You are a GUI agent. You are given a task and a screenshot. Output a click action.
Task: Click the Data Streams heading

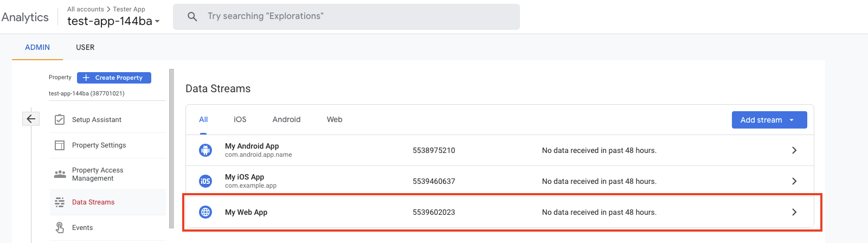[x=218, y=88]
